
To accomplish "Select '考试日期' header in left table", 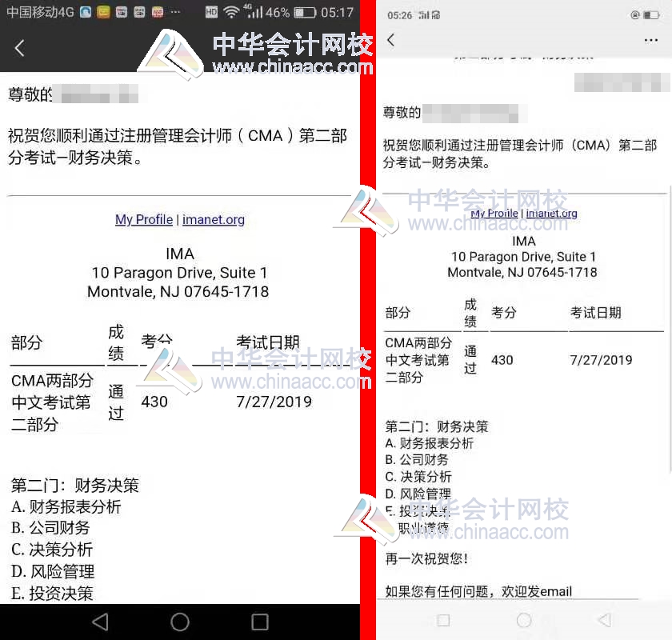I will tap(268, 342).
